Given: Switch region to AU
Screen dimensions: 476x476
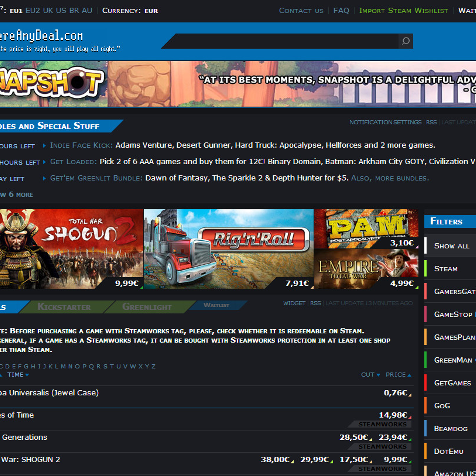Looking at the screenshot, I should coord(87,11).
